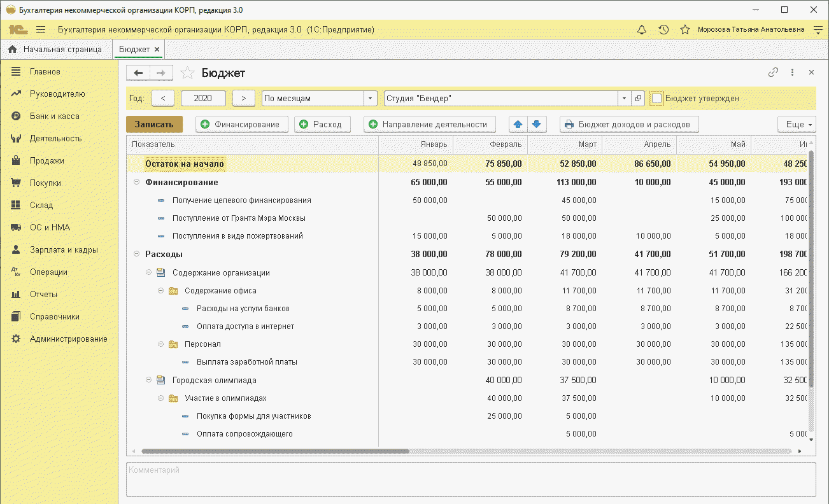The image size is (829, 504).
Task: Open the history clock icon
Action: 663,29
